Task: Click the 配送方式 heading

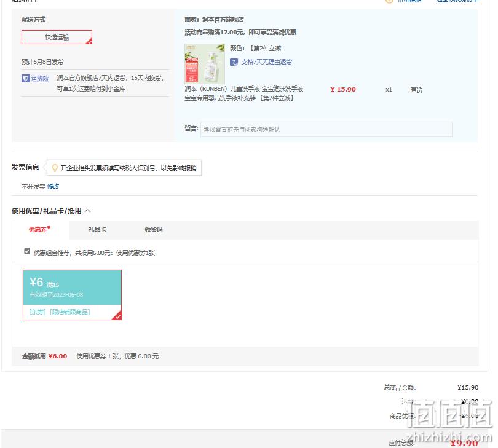Action: click(x=33, y=20)
